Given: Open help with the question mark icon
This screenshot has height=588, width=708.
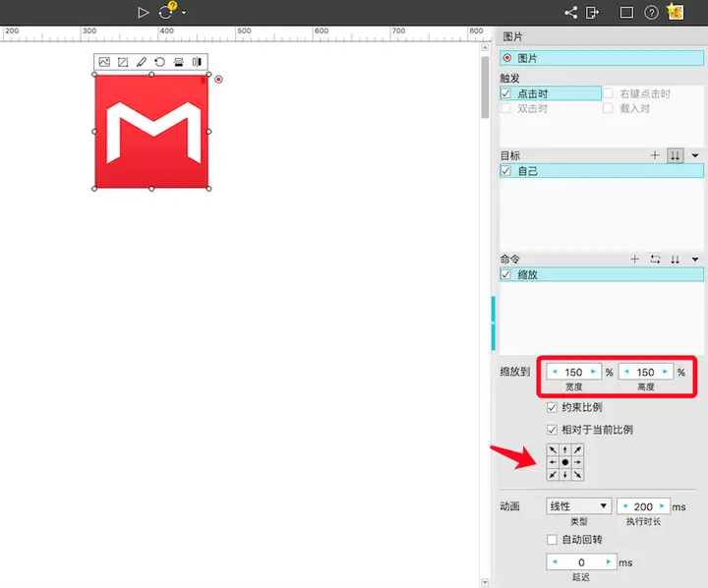Looking at the screenshot, I should coord(651,13).
